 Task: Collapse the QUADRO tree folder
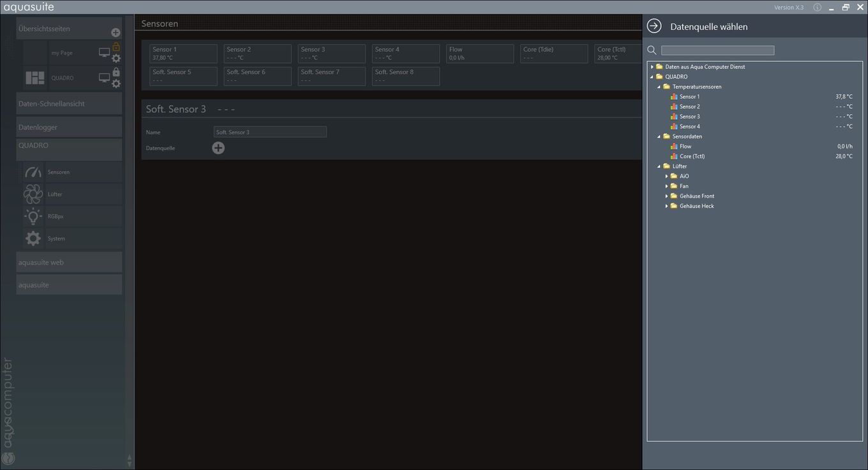pyautogui.click(x=652, y=77)
